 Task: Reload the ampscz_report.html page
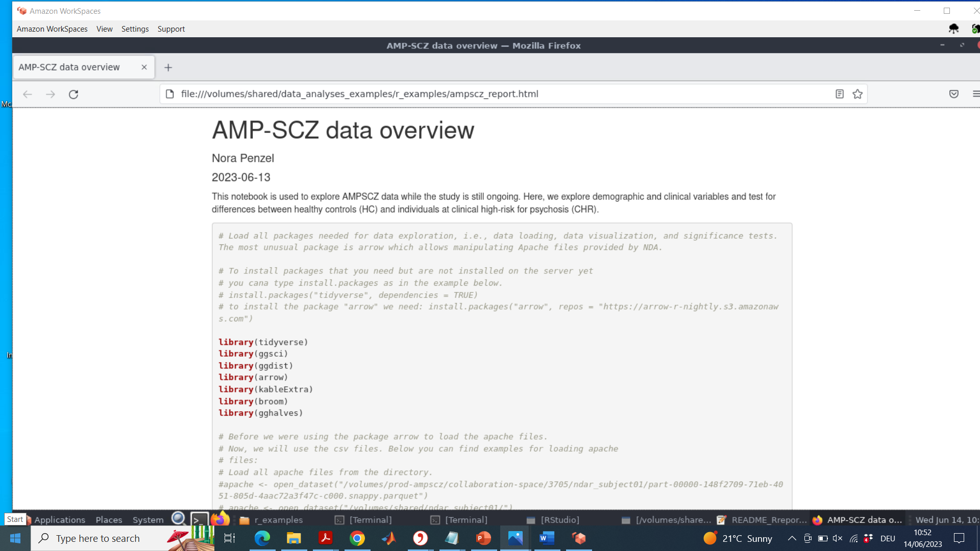point(73,94)
